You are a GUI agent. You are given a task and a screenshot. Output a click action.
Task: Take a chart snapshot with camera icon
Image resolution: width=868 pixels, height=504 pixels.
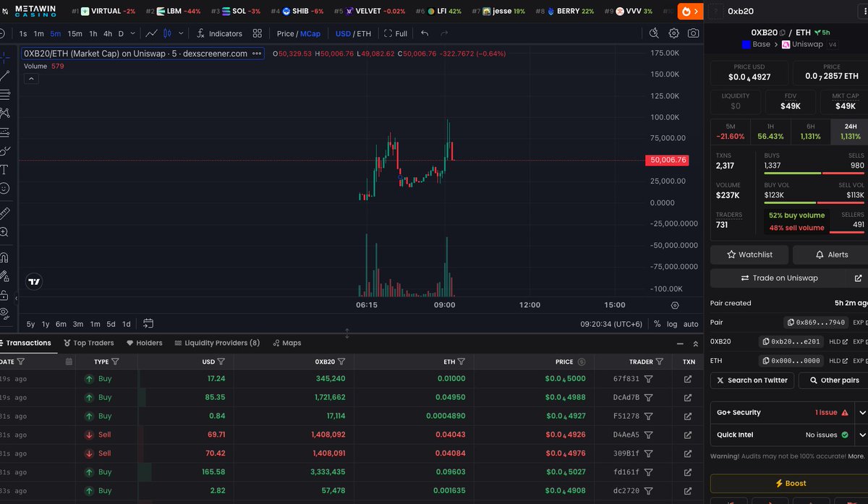point(693,33)
